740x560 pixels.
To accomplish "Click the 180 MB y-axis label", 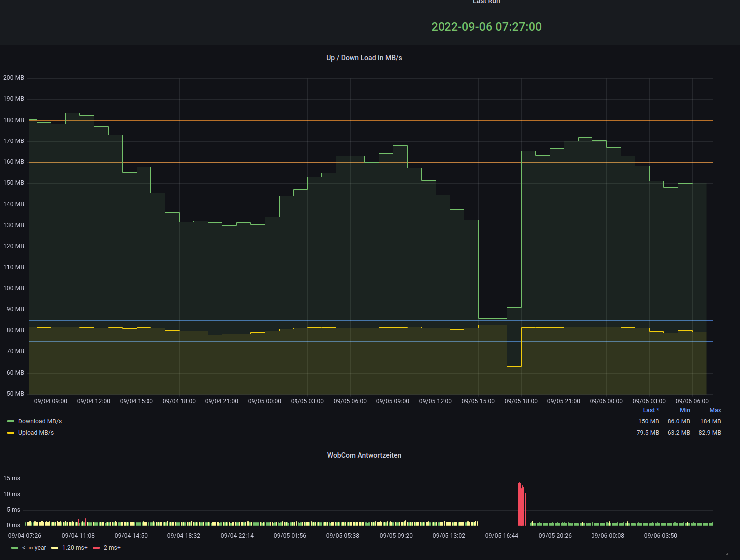I will coord(14,120).
